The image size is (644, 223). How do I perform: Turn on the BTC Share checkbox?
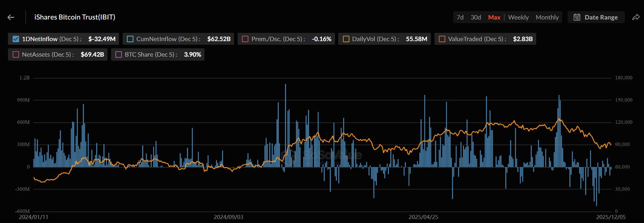pos(119,54)
